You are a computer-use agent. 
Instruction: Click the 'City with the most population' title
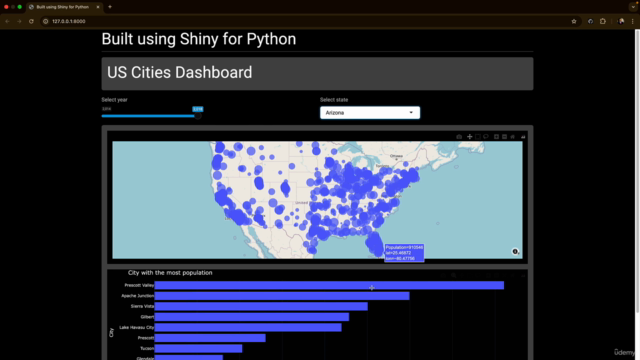pos(170,273)
